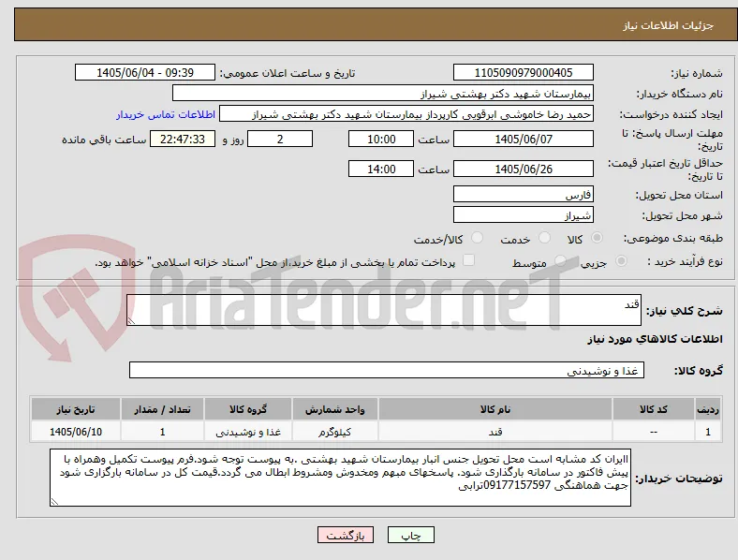The width and height of the screenshot is (738, 560).
Task: Click the شماره نیاز field 1105090979000405
Action: (x=523, y=72)
